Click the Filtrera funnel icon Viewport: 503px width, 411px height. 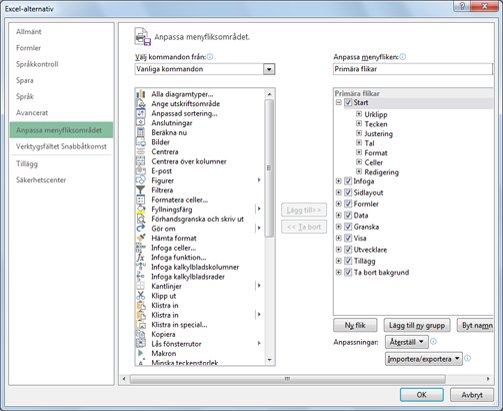pyautogui.click(x=141, y=190)
